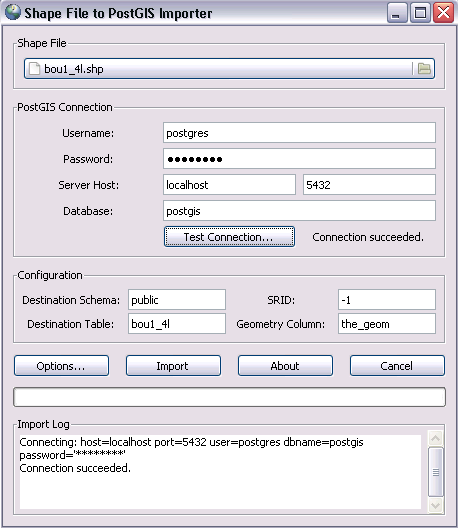Click the Server Host label
The image size is (458, 528).
point(89,185)
